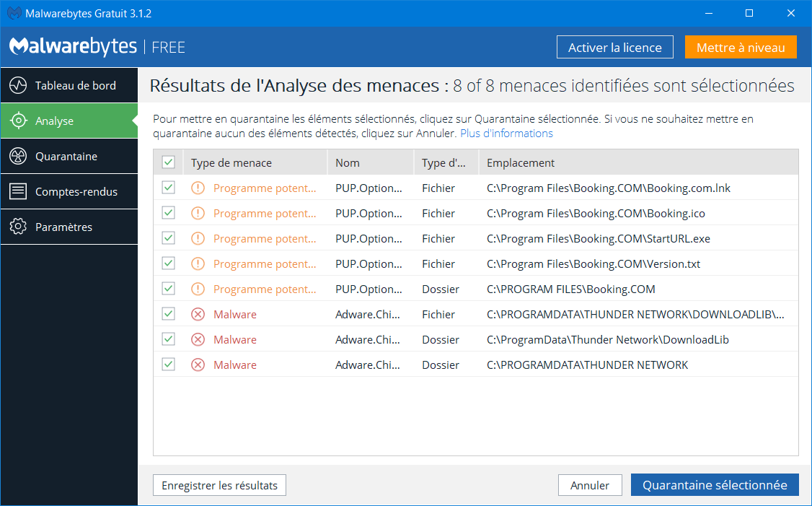This screenshot has height=506, width=812.
Task: Uncheck the Booking.ico threat checkbox
Action: point(168,212)
